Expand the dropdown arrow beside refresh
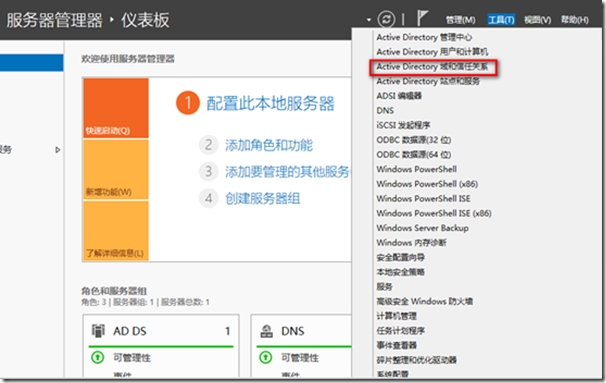 pos(369,20)
